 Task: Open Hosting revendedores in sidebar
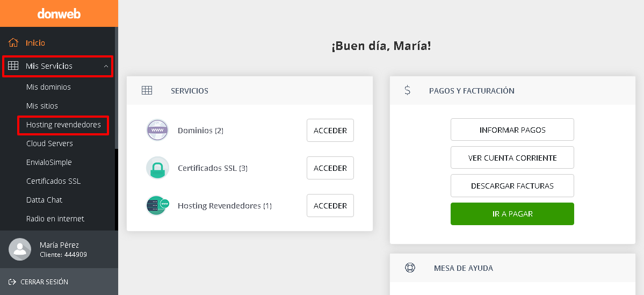[x=63, y=125]
